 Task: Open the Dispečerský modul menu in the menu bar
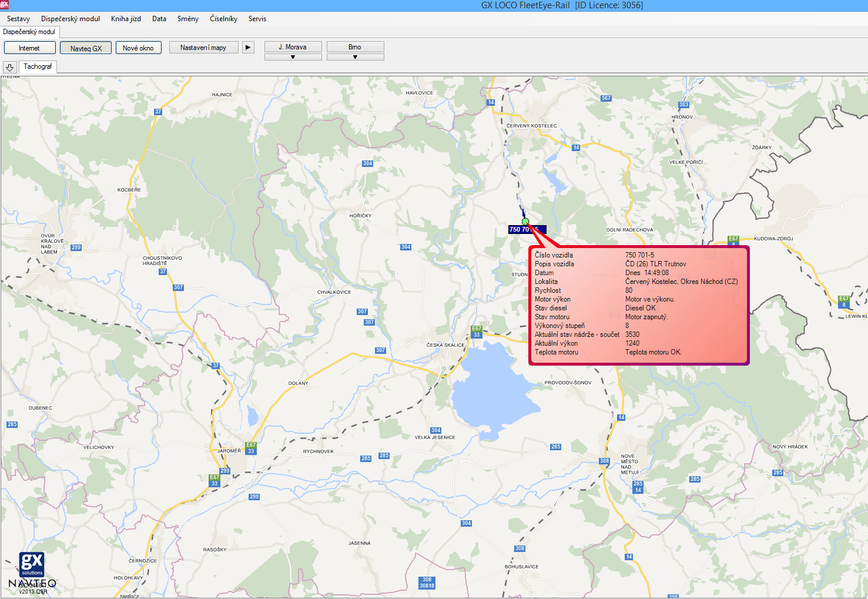71,19
